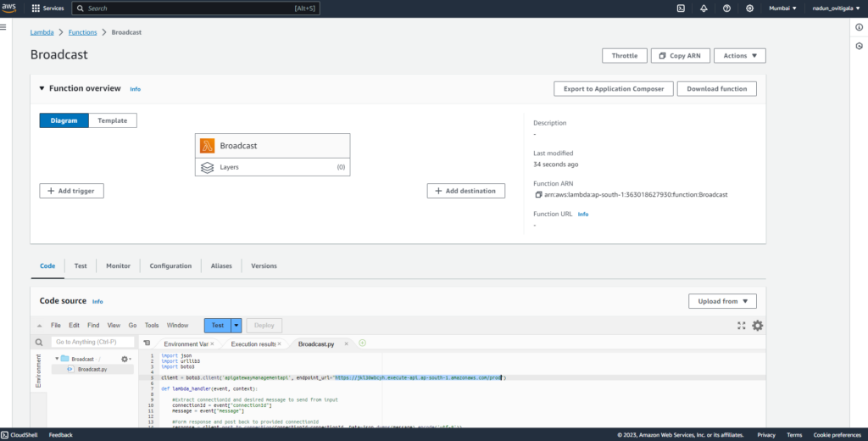
Task: Add a new editor tab with the plus icon
Action: coord(362,343)
